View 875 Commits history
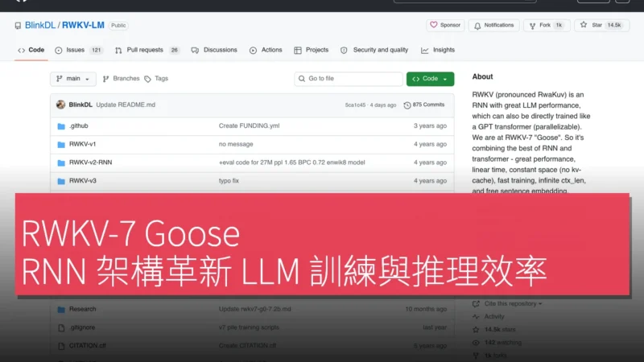 point(424,105)
